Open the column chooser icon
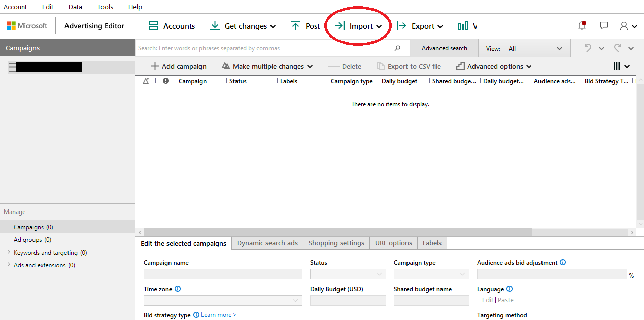The height and width of the screenshot is (320, 644). 622,66
